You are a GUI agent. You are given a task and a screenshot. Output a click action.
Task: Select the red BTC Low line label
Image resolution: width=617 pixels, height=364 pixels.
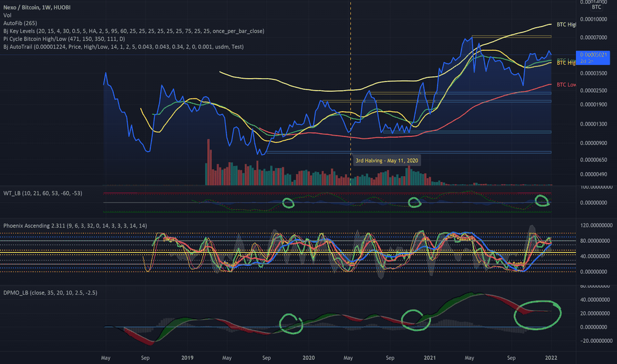tap(566, 85)
